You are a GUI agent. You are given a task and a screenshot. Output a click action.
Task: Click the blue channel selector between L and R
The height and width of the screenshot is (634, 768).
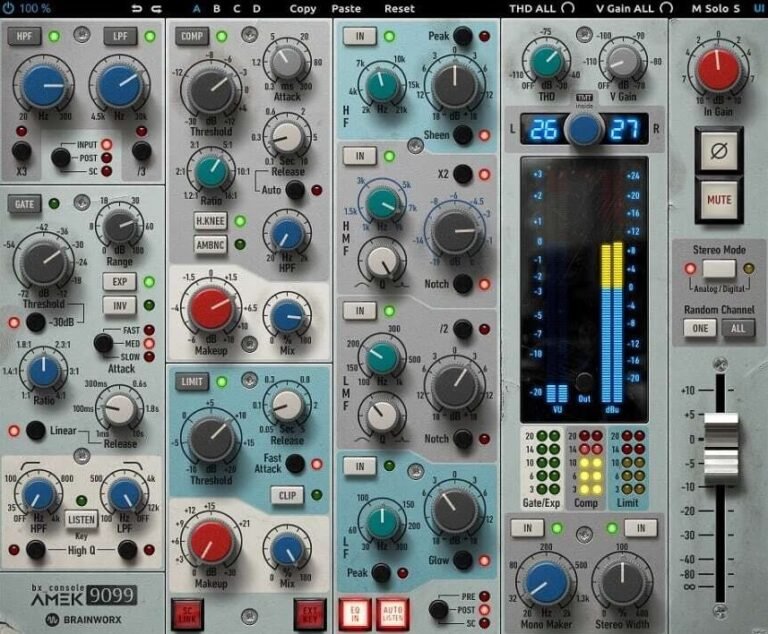tap(583, 129)
